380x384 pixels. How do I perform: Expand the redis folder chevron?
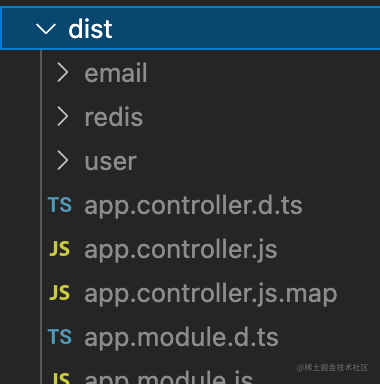coord(63,117)
